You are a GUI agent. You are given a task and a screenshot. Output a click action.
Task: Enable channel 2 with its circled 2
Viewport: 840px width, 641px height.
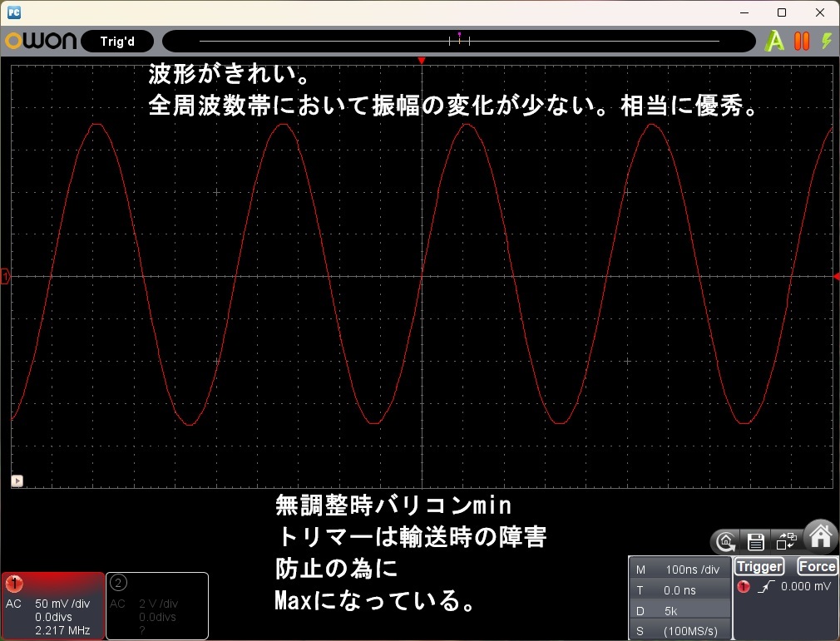pyautogui.click(x=118, y=583)
